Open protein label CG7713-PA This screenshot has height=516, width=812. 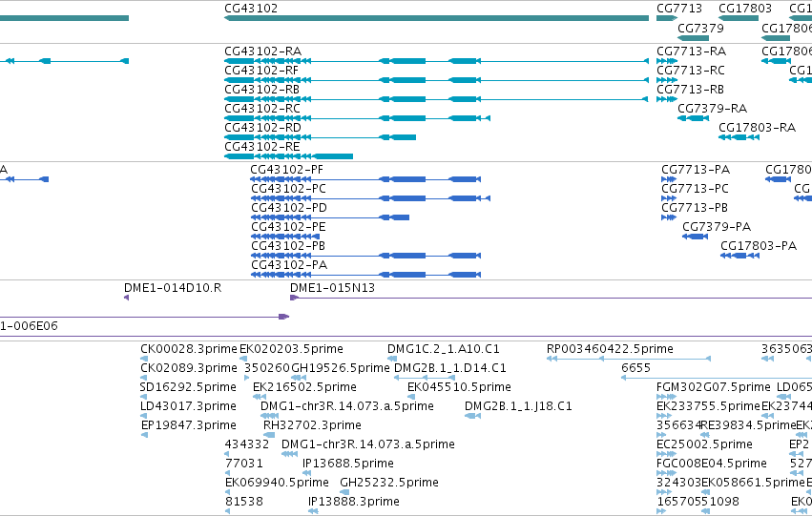click(x=696, y=170)
